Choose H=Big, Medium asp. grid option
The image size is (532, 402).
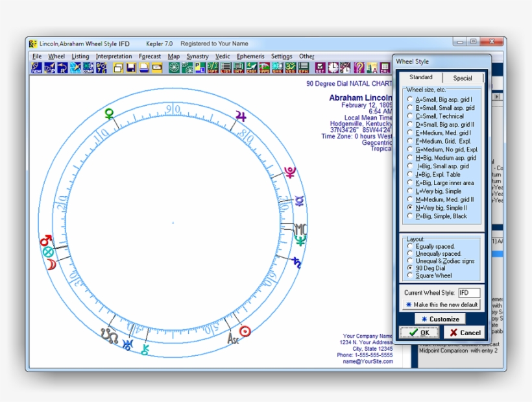click(x=409, y=158)
